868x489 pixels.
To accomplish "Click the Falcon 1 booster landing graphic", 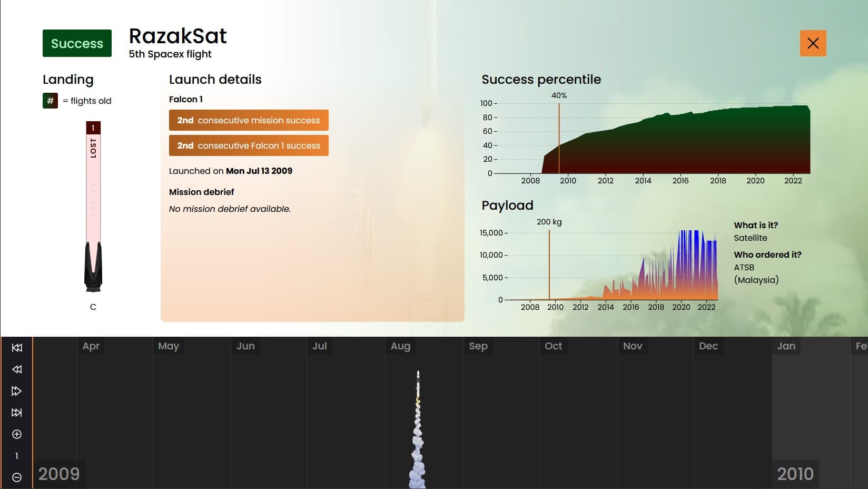I will (x=93, y=211).
